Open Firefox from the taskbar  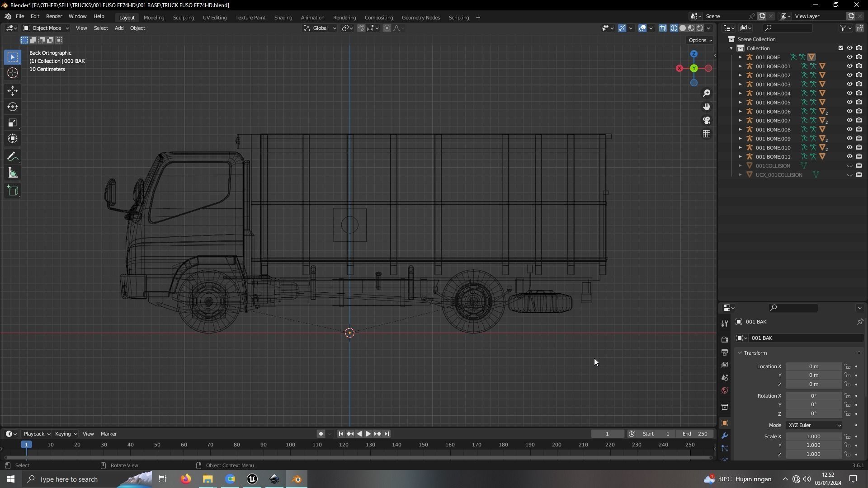pos(186,479)
